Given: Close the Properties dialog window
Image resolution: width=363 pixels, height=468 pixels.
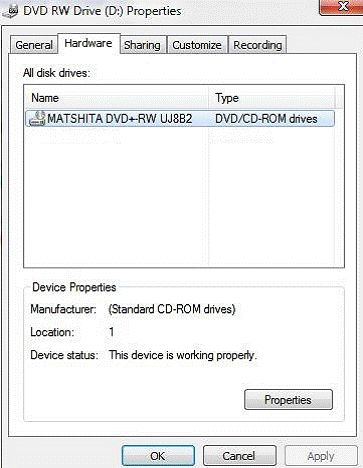Looking at the screenshot, I should point(341,7).
